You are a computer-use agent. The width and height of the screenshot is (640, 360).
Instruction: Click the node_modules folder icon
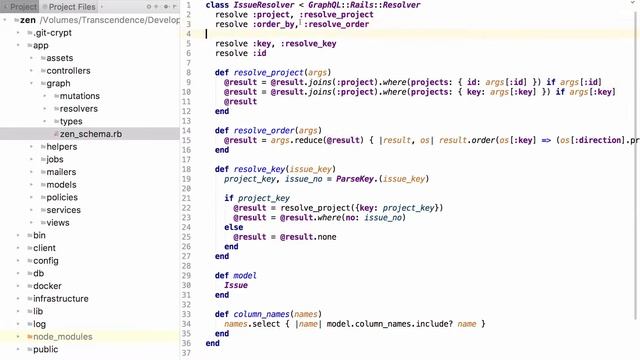point(30,337)
